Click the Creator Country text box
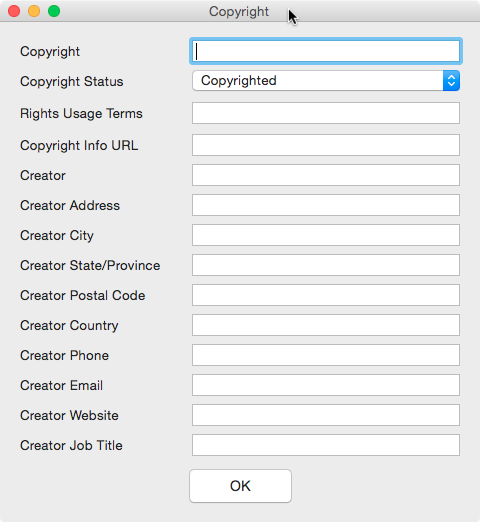Screen dimensions: 480x522 pos(326,325)
